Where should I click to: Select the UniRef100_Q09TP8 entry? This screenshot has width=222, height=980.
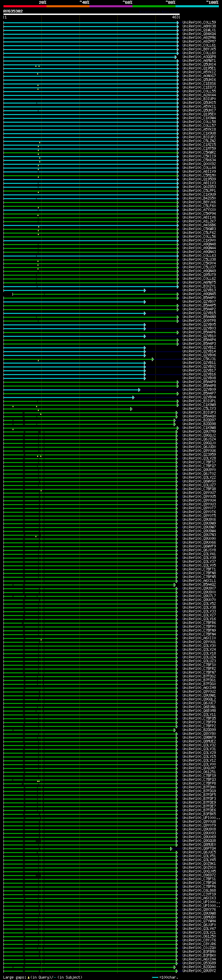click(199, 321)
